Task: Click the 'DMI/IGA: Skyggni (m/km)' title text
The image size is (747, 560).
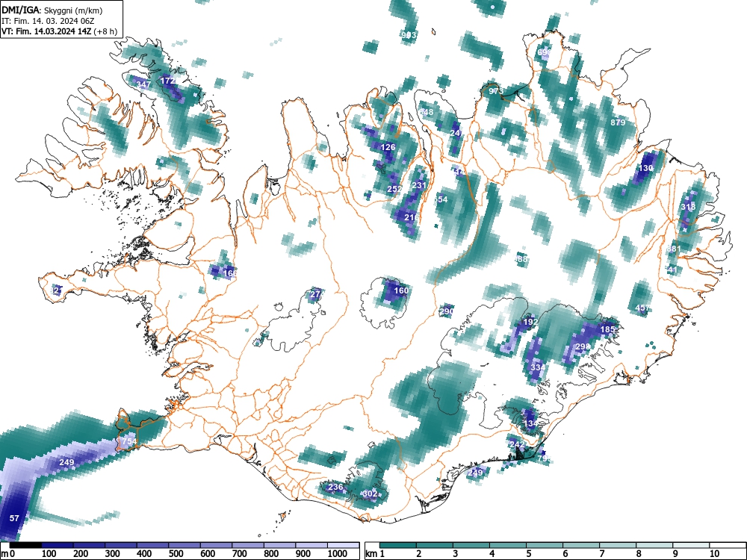Action: (x=52, y=10)
